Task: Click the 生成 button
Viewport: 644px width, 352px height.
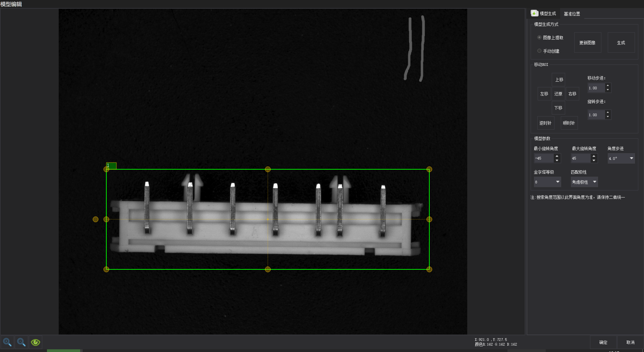Action: click(x=621, y=42)
